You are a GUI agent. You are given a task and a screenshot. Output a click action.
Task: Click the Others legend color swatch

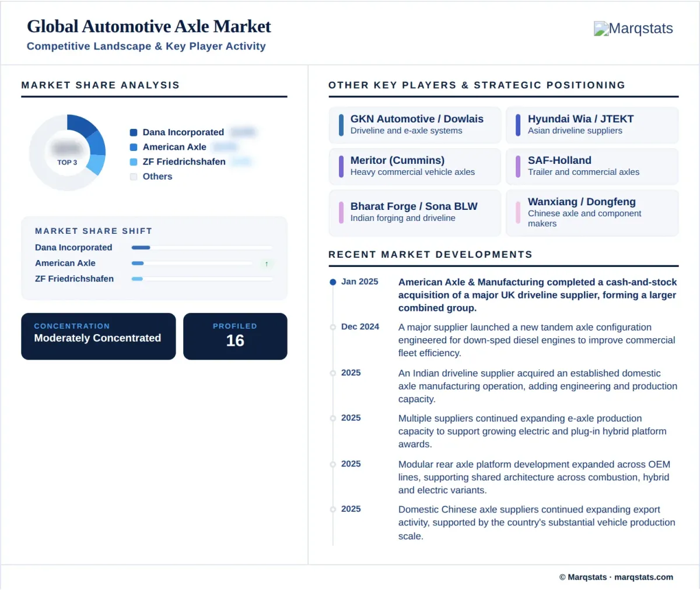(x=134, y=177)
